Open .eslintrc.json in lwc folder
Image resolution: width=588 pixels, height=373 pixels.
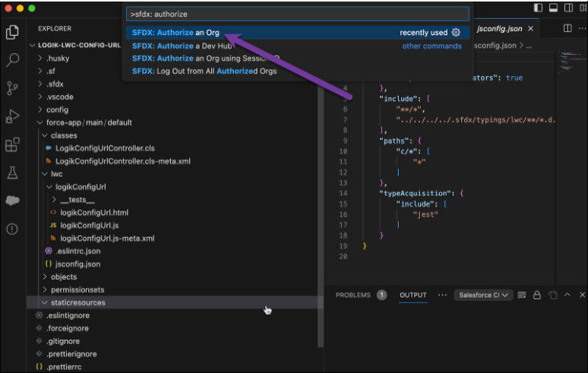click(78, 251)
